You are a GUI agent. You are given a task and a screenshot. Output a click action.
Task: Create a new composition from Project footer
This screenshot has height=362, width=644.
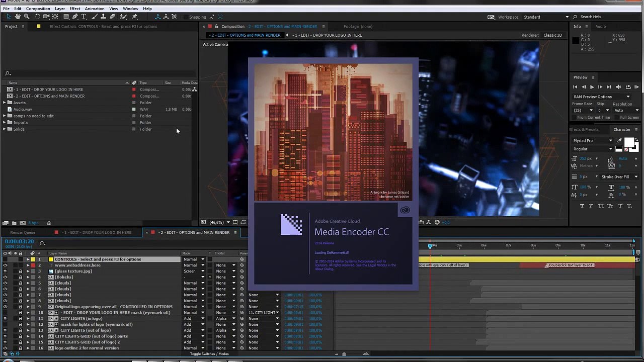[23, 223]
